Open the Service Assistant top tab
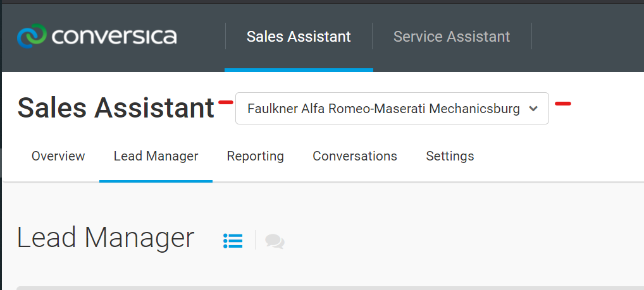644x290 pixels. (x=452, y=37)
